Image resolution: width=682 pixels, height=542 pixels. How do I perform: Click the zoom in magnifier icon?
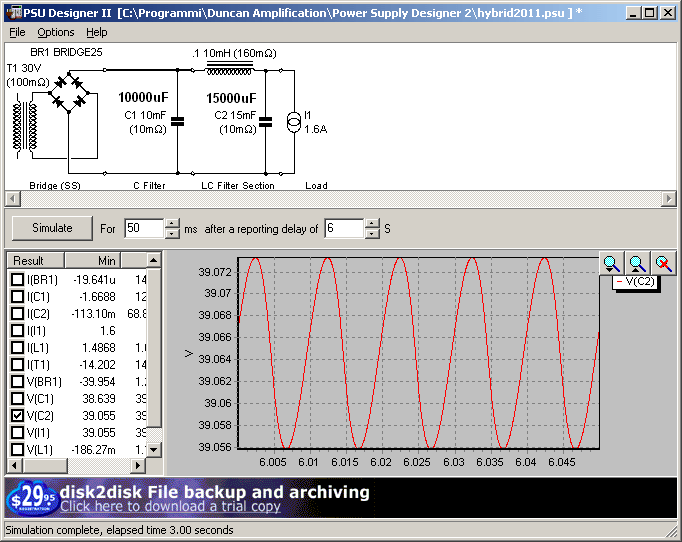click(x=611, y=263)
